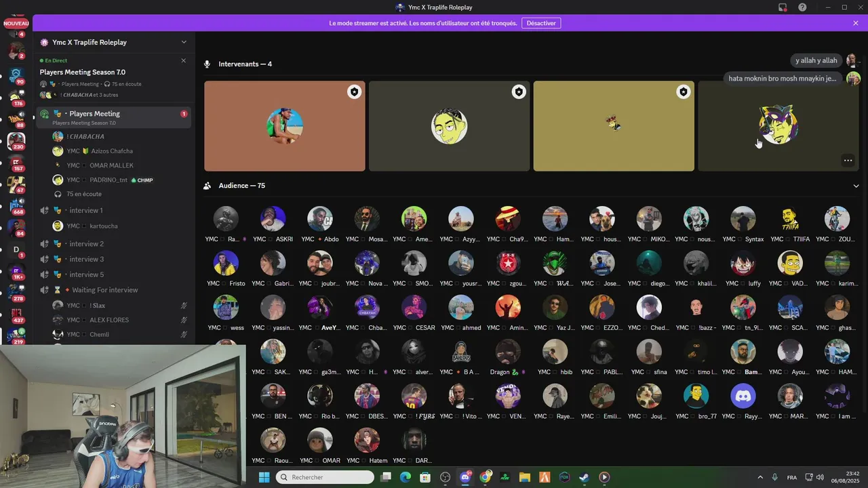Click speaker icon beside interview 1 channel
Image resolution: width=868 pixels, height=488 pixels.
point(45,211)
